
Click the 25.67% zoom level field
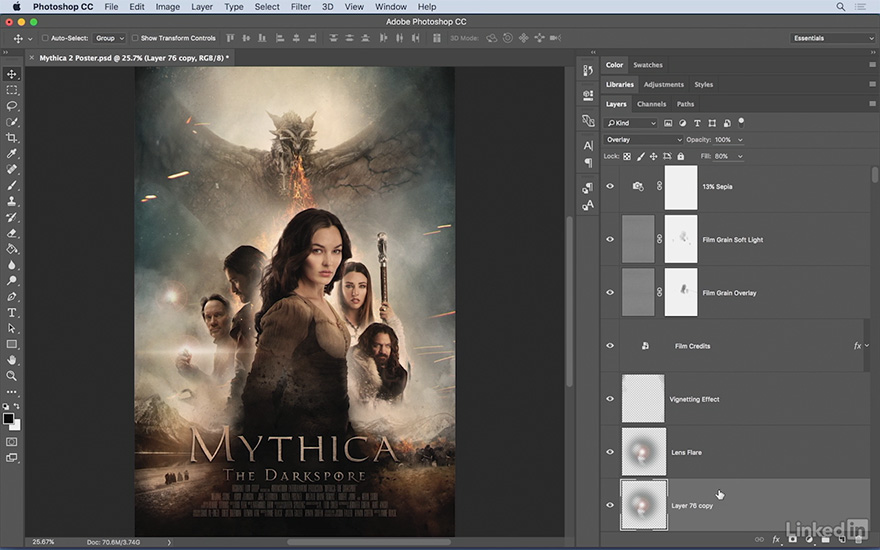pos(44,542)
